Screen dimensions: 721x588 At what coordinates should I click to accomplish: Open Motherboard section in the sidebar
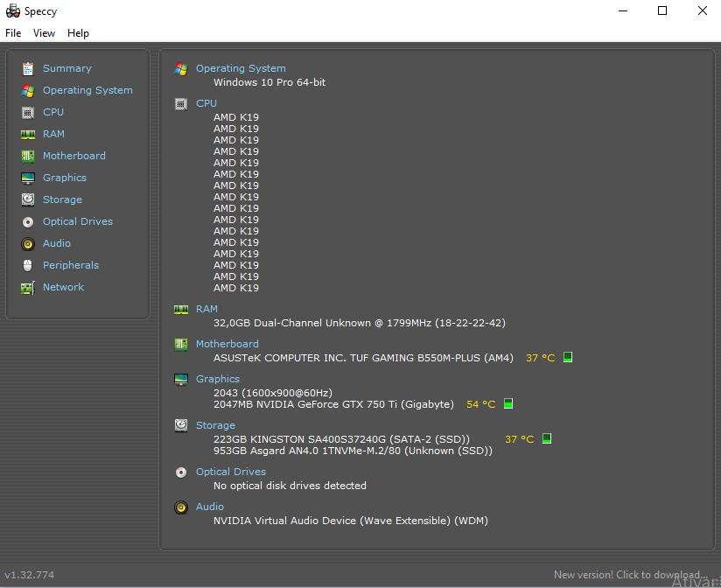tap(74, 156)
